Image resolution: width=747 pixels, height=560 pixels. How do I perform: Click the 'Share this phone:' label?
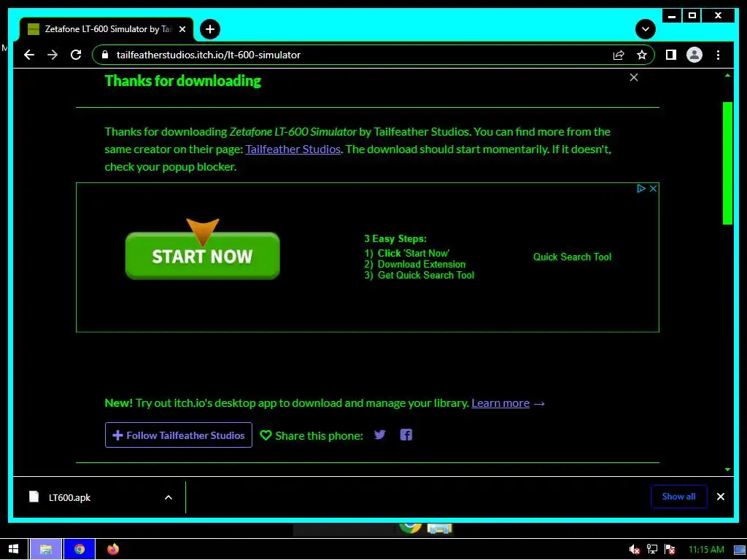pos(319,435)
